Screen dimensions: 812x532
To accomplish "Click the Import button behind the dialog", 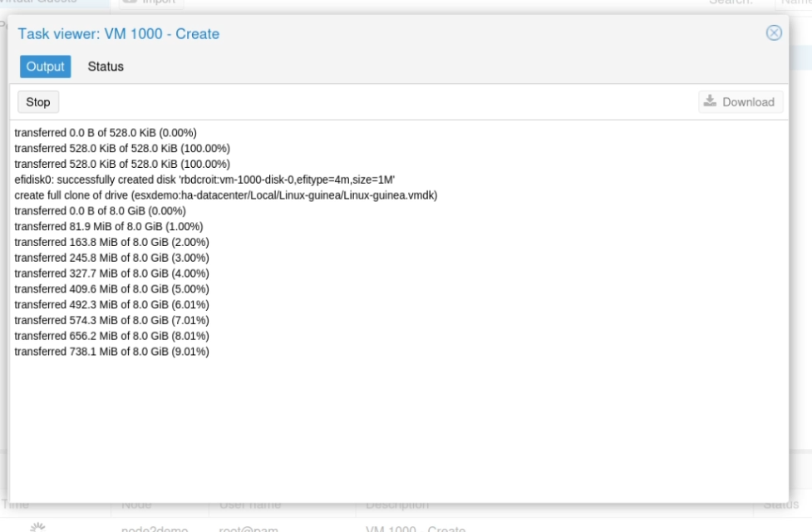I will click(x=150, y=2).
